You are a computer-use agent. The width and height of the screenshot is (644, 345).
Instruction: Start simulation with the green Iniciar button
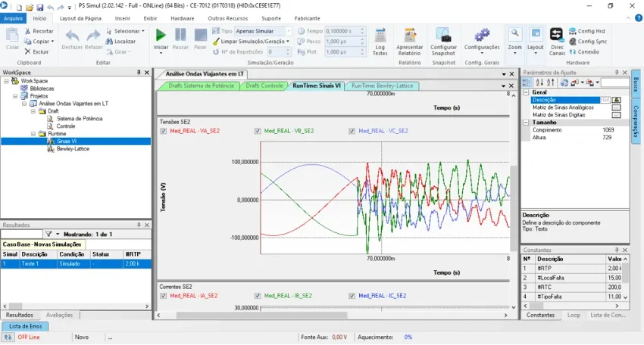tap(161, 40)
